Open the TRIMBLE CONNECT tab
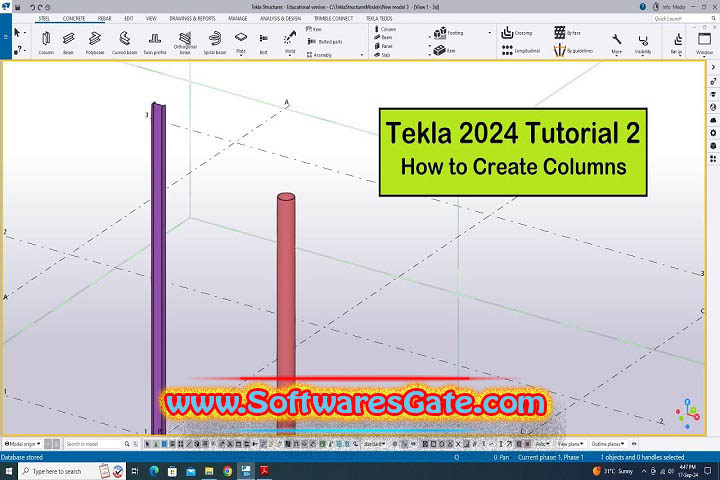The image size is (720, 480). tap(333, 18)
